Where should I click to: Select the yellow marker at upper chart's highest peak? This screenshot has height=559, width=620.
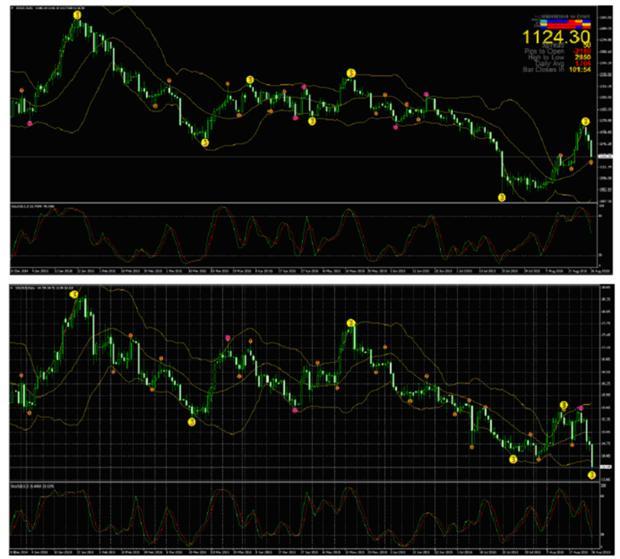78,15
